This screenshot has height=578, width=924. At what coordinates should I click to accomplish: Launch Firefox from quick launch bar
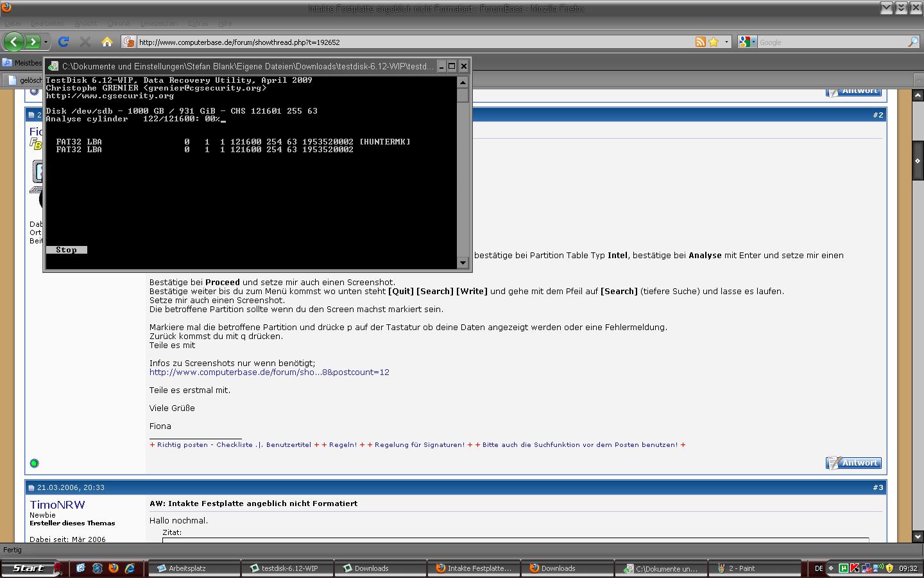(114, 568)
